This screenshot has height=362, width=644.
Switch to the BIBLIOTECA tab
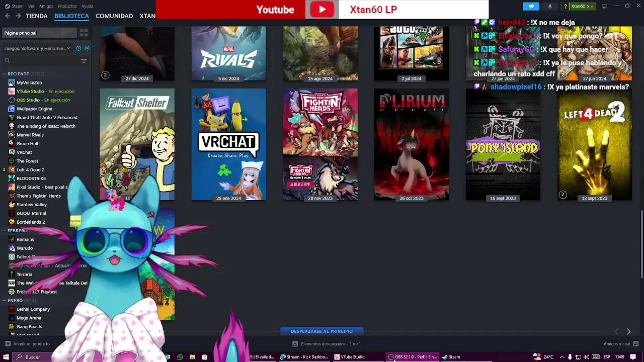click(x=71, y=16)
